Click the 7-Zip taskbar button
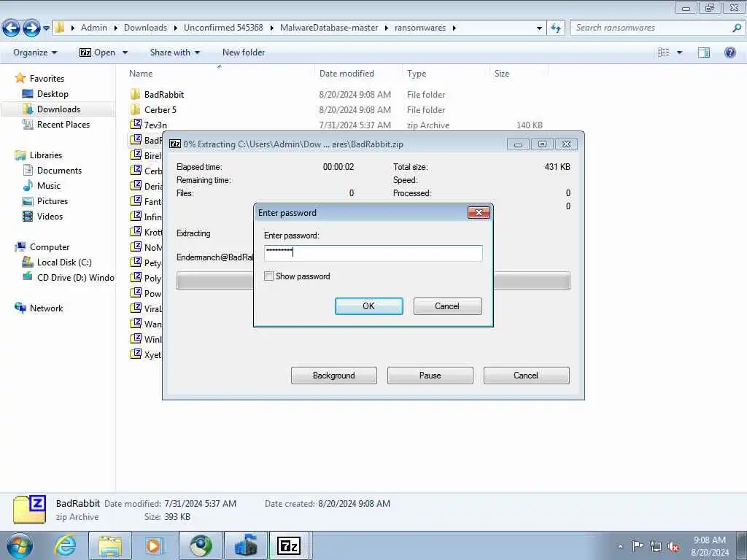 point(289,545)
